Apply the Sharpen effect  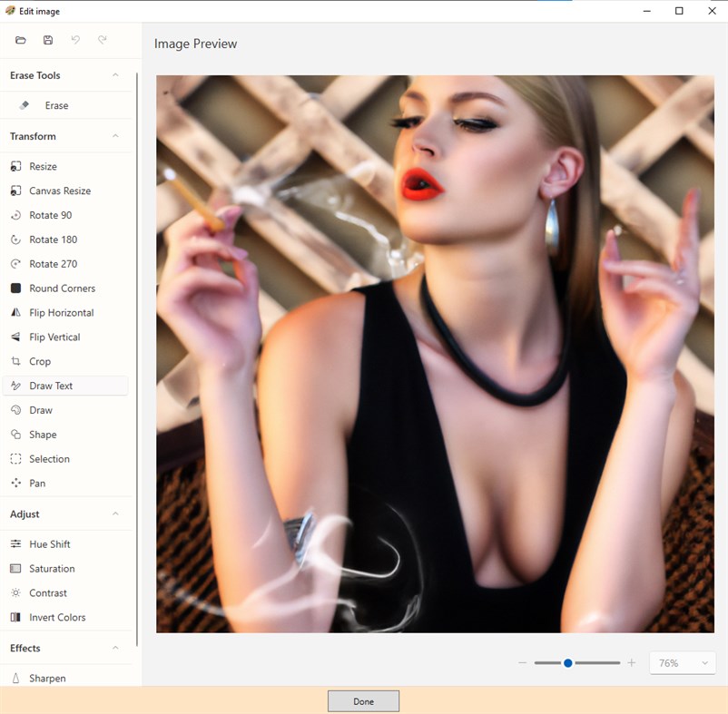pyautogui.click(x=47, y=678)
